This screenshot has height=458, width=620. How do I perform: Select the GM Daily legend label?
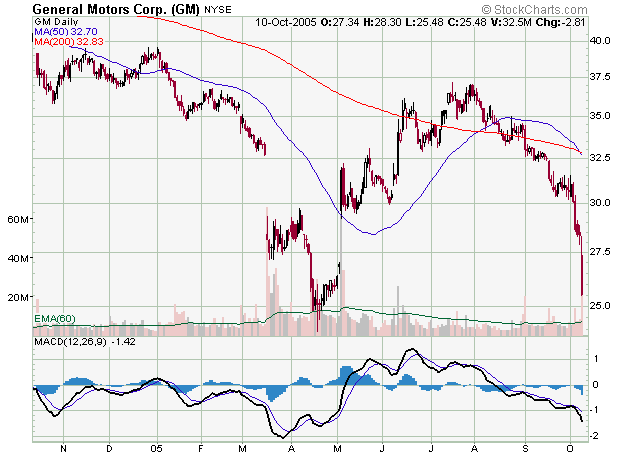(56, 22)
